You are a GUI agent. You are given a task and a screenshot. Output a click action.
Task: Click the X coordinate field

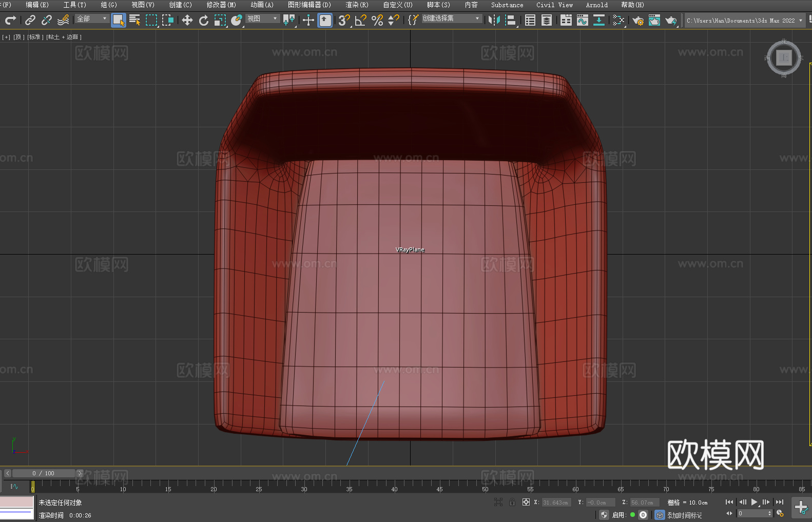[x=556, y=502]
